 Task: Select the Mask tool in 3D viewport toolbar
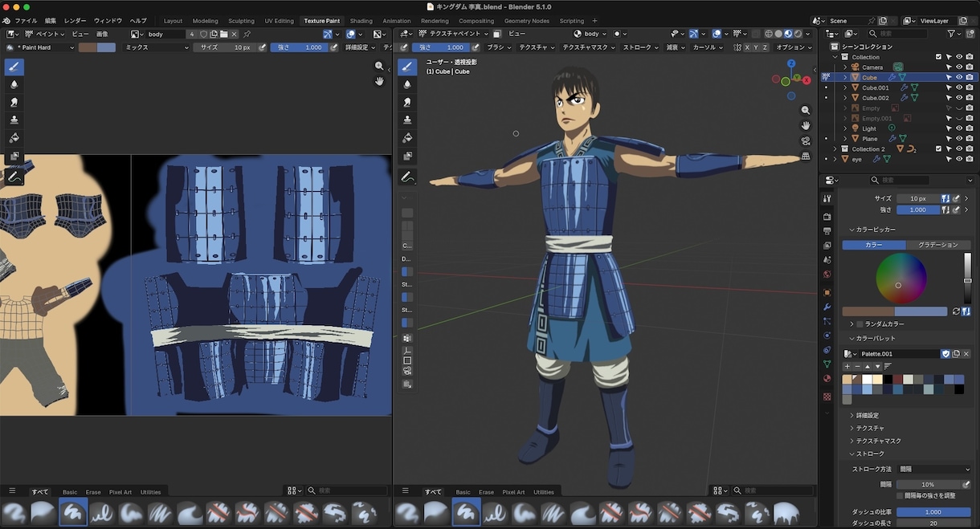tap(407, 156)
